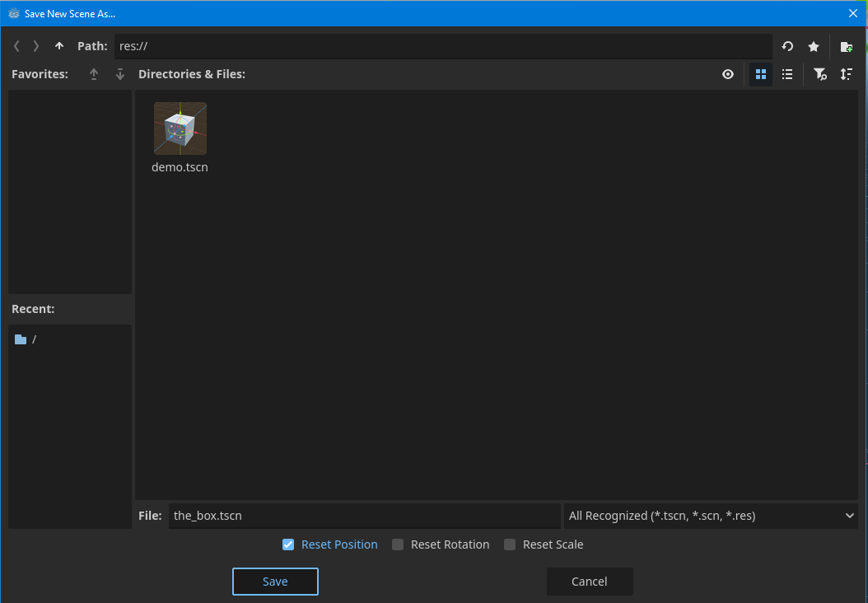Refresh the file list
868x603 pixels.
(787, 47)
